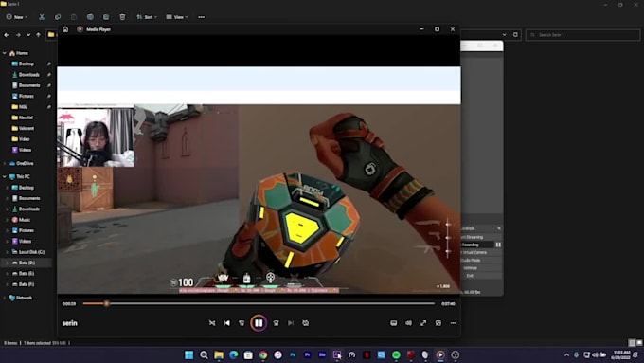This screenshot has width=644, height=363.
Task: Expand the Home section in the sidebar
Action: (x=5, y=53)
